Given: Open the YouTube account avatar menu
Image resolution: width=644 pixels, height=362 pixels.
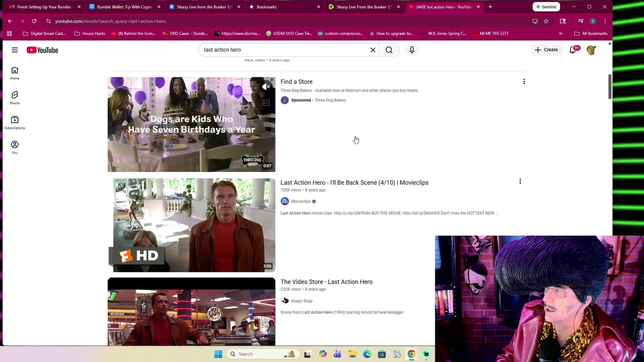Looking at the screenshot, I should [x=591, y=50].
